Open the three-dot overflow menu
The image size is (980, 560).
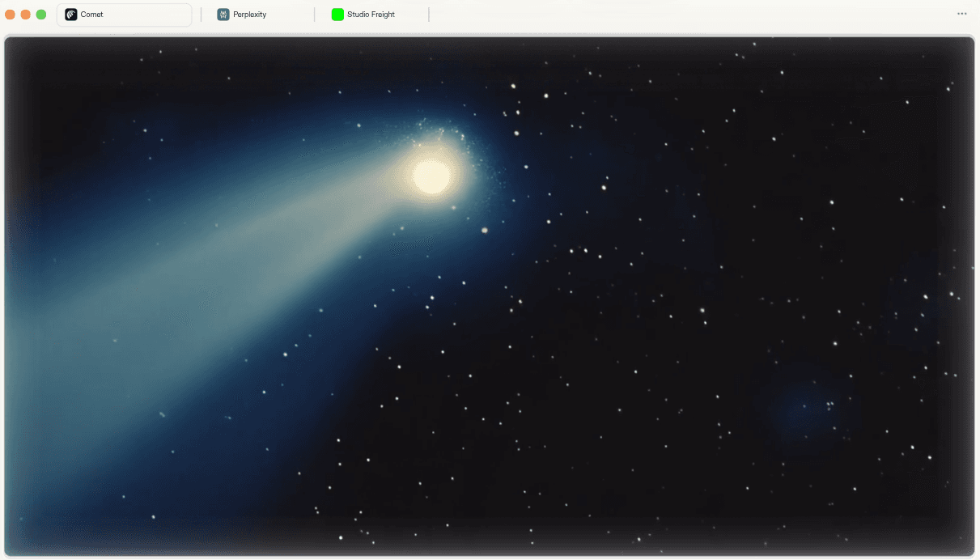(x=961, y=12)
